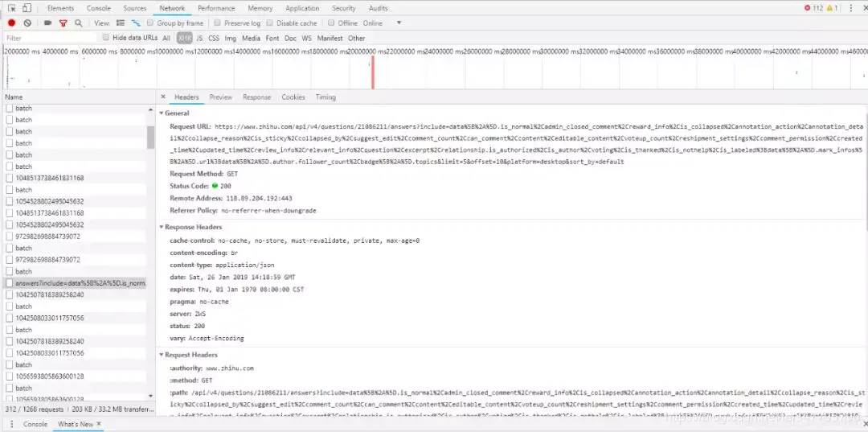This screenshot has width=868, height=432.
Task: Toggle the overview waterfall view icon
Action: click(x=136, y=23)
